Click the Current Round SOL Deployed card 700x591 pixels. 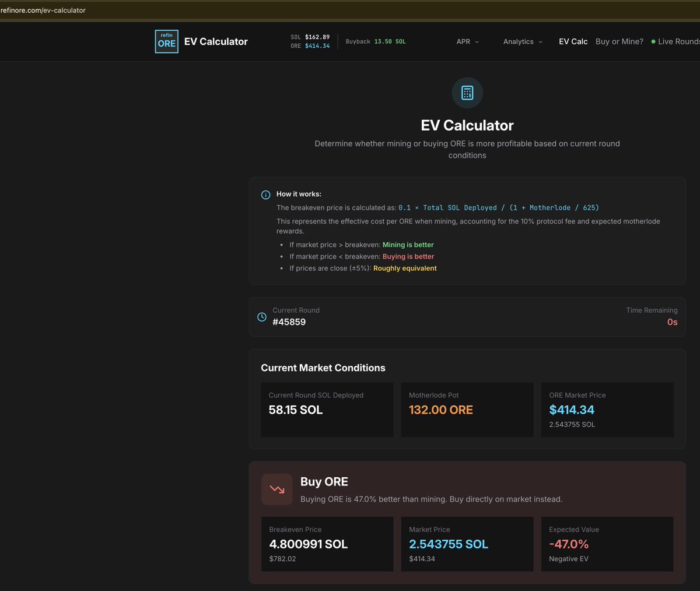pyautogui.click(x=327, y=410)
